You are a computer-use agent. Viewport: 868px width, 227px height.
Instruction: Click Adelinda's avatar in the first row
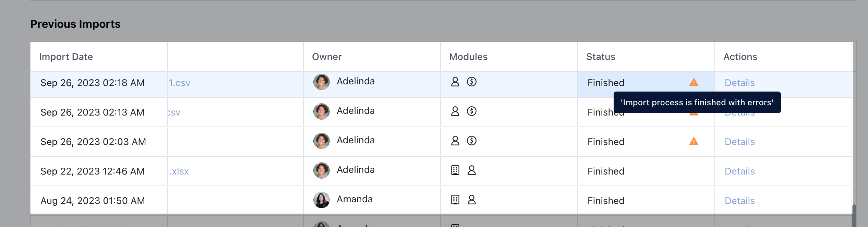(x=321, y=82)
